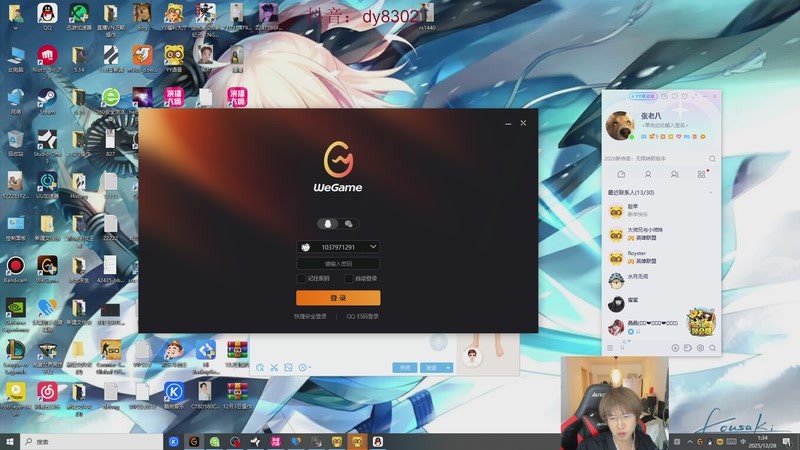Viewport: 800px width, 450px height.
Task: Open YY settings gear icon
Action: 700,348
